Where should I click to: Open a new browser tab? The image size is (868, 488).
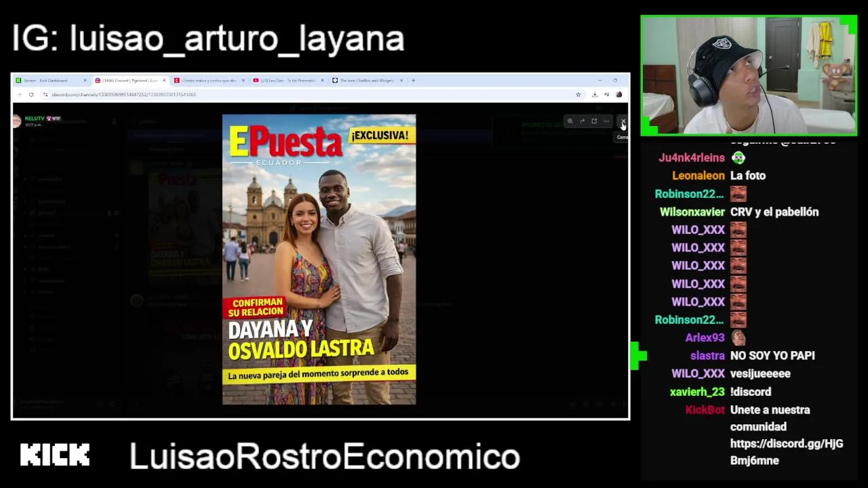(x=413, y=80)
